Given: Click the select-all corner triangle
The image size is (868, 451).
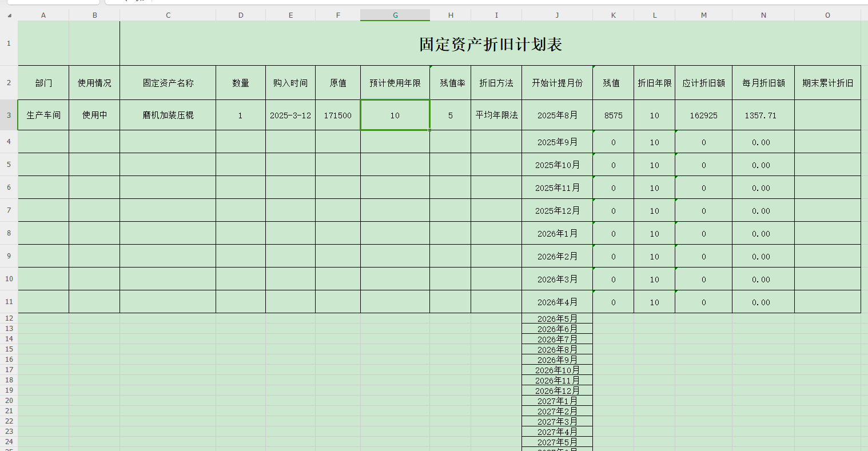Looking at the screenshot, I should [x=9, y=15].
